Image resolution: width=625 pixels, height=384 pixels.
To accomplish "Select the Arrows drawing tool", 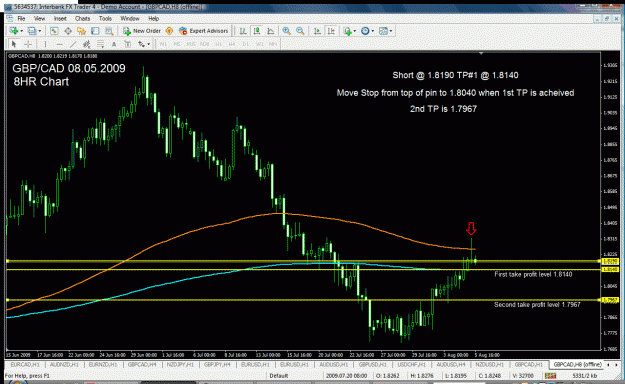I will click(x=141, y=44).
